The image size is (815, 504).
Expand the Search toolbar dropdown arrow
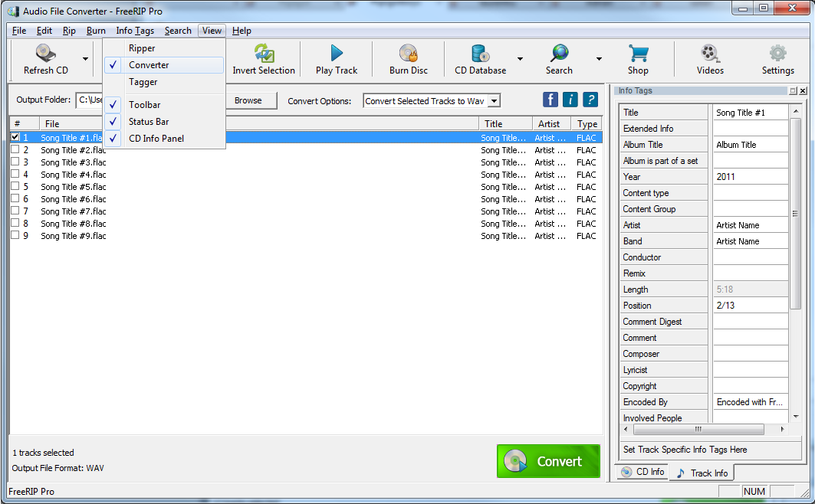coord(599,59)
